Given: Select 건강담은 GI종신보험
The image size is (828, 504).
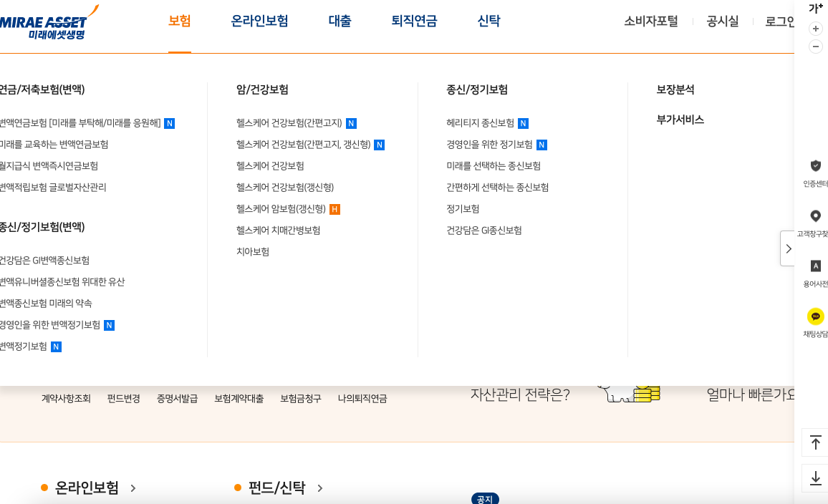Looking at the screenshot, I should click(484, 230).
